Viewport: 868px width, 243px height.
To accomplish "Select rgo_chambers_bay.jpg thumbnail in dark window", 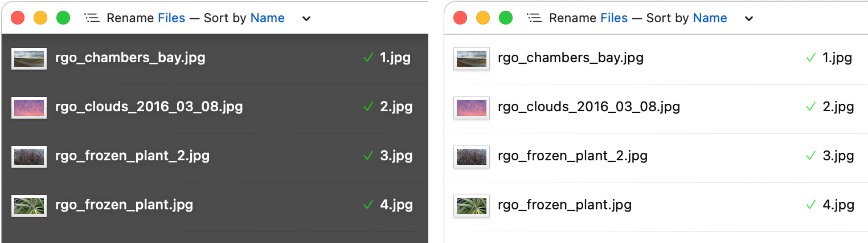I will (x=29, y=58).
